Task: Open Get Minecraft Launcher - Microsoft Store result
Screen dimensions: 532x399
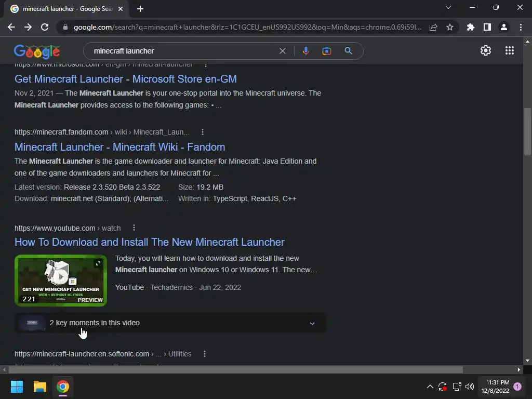Action: 126,79
